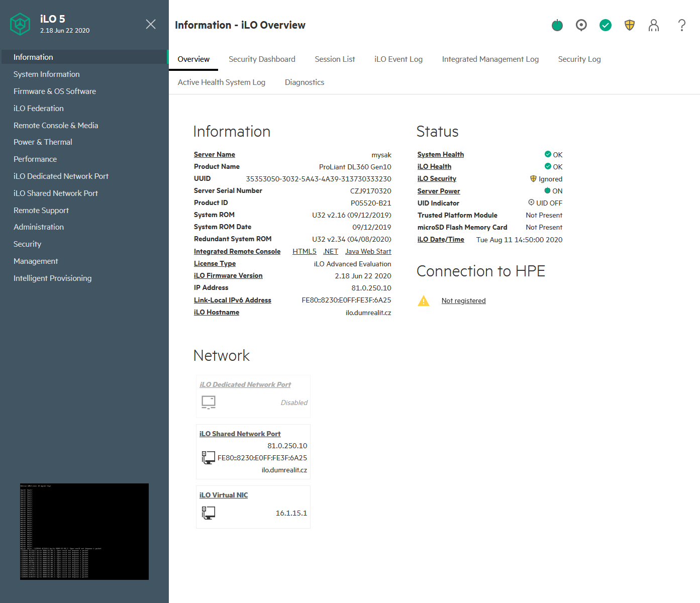
Task: Click the iLO Virtual NIC computer icon
Action: click(x=208, y=513)
